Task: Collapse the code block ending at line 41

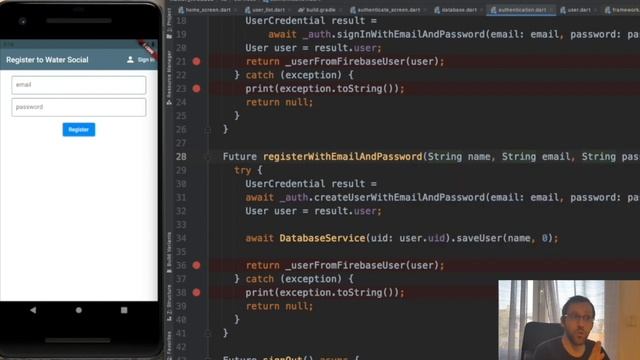Action: coord(207,333)
